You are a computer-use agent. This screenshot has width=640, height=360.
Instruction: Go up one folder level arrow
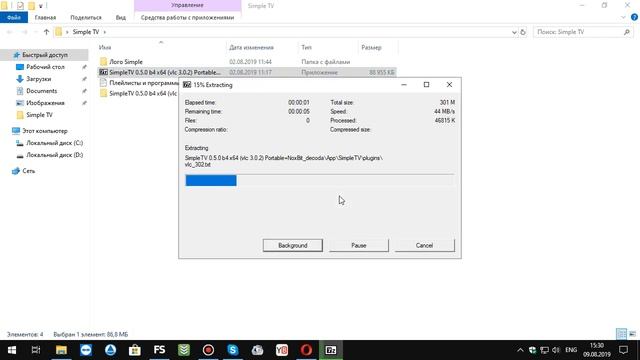tap(46, 32)
